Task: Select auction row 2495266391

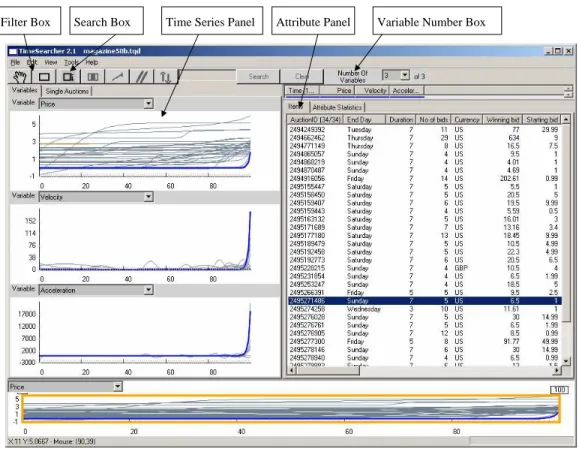Action: [424, 292]
